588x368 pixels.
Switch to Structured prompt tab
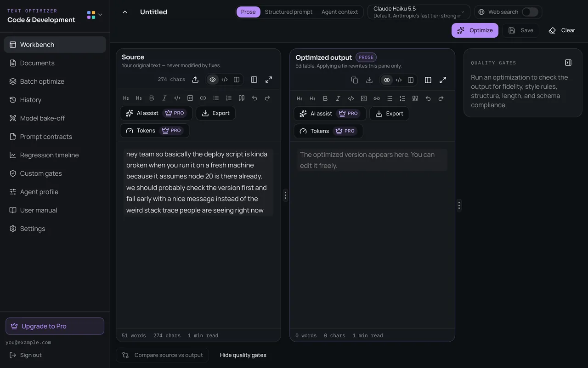pyautogui.click(x=288, y=12)
